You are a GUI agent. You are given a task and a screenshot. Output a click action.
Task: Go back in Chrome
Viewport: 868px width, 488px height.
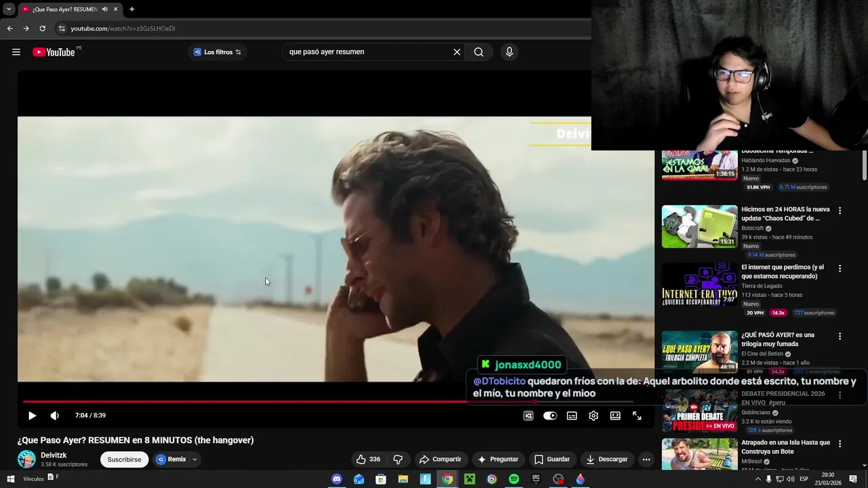point(9,28)
